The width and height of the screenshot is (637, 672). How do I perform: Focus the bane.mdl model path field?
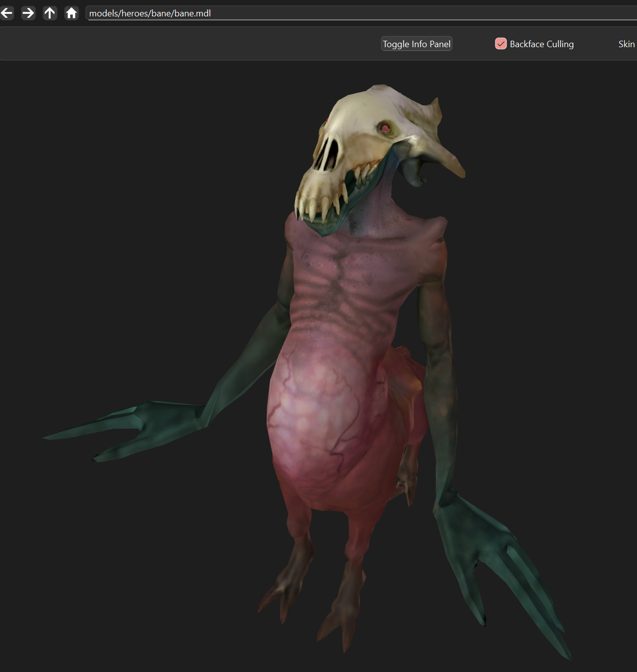click(x=361, y=13)
